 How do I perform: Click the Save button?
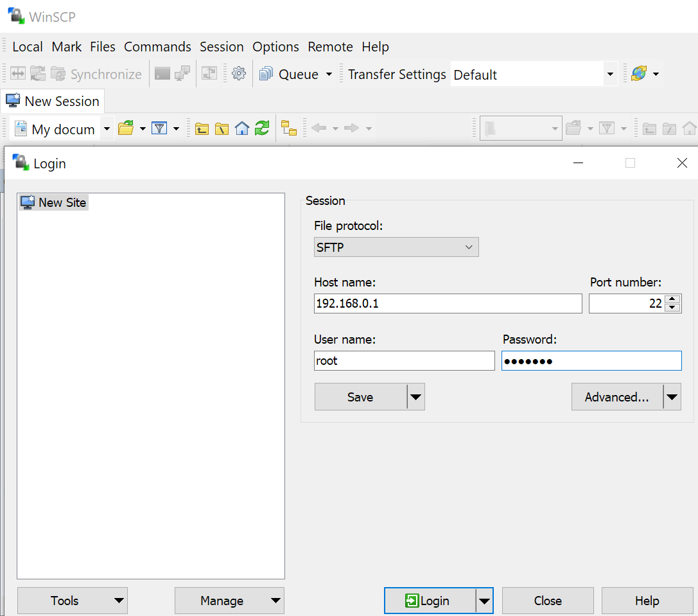coord(361,397)
